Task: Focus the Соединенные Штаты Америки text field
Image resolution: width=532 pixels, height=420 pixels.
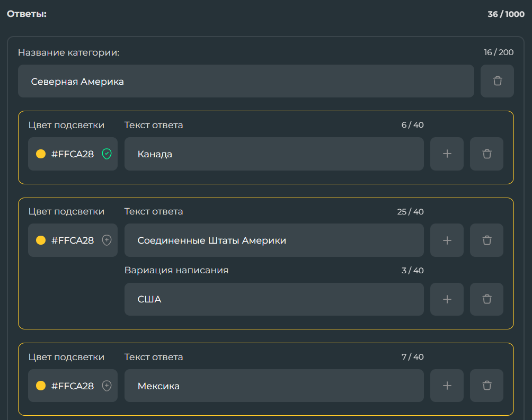Action: coord(274,240)
